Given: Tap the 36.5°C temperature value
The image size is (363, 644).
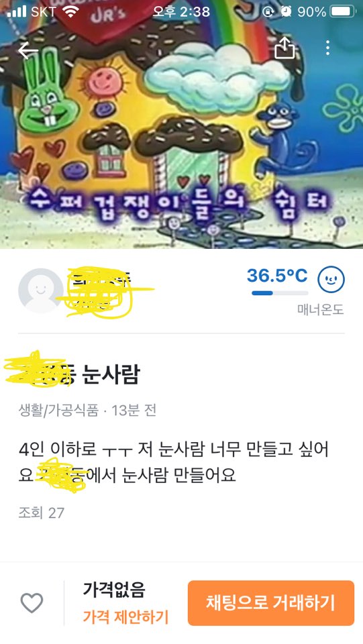Looking at the screenshot, I should (x=277, y=276).
